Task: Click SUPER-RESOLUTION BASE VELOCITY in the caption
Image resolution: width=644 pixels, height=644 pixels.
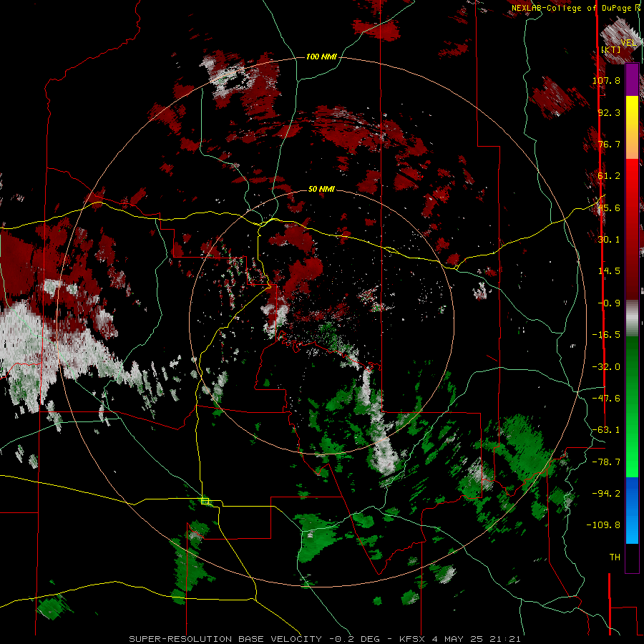Action: [x=225, y=639]
